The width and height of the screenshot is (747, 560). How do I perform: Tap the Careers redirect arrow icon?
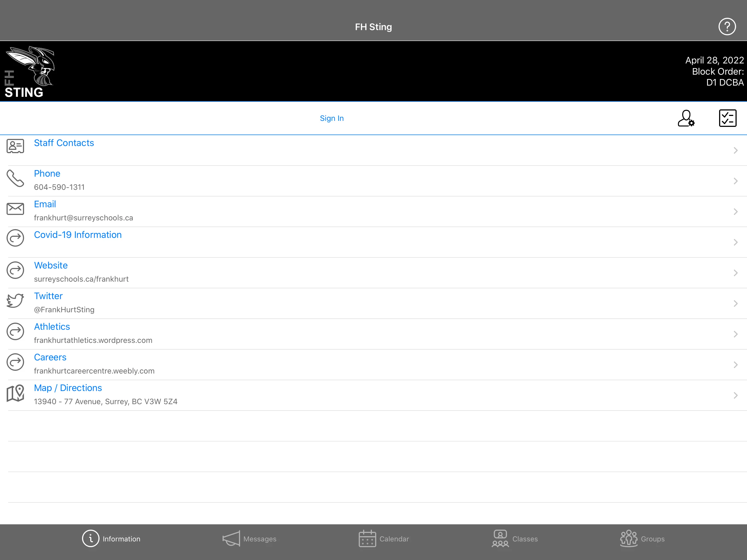pos(15,362)
